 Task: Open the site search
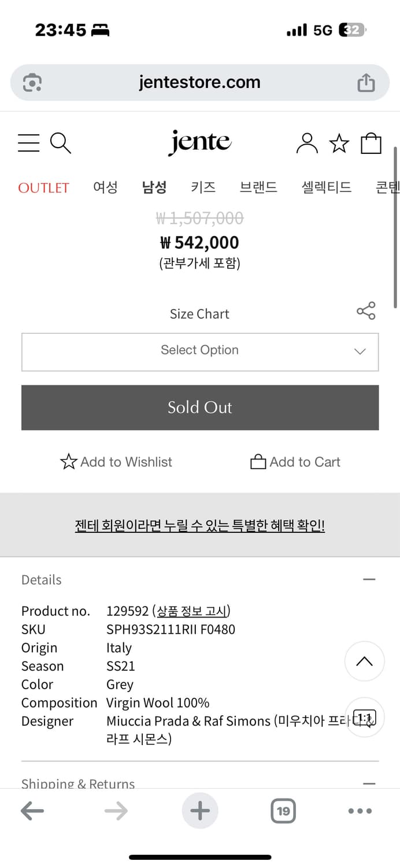click(61, 143)
